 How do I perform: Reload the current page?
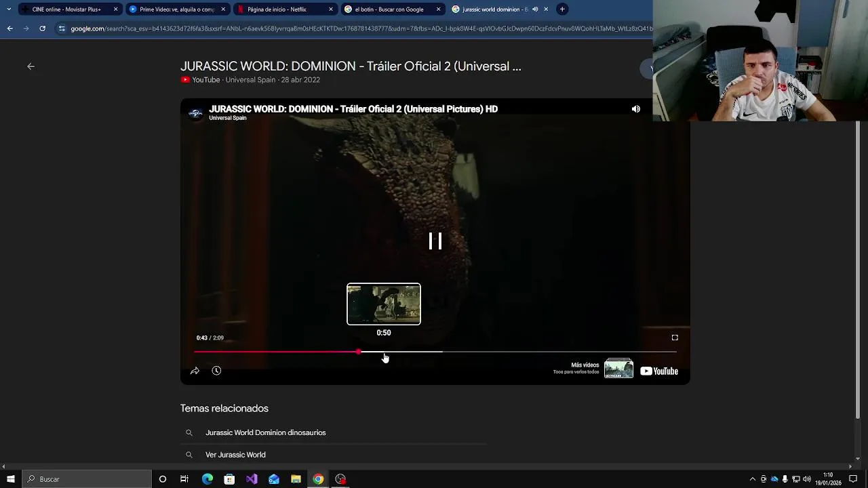coord(42,28)
